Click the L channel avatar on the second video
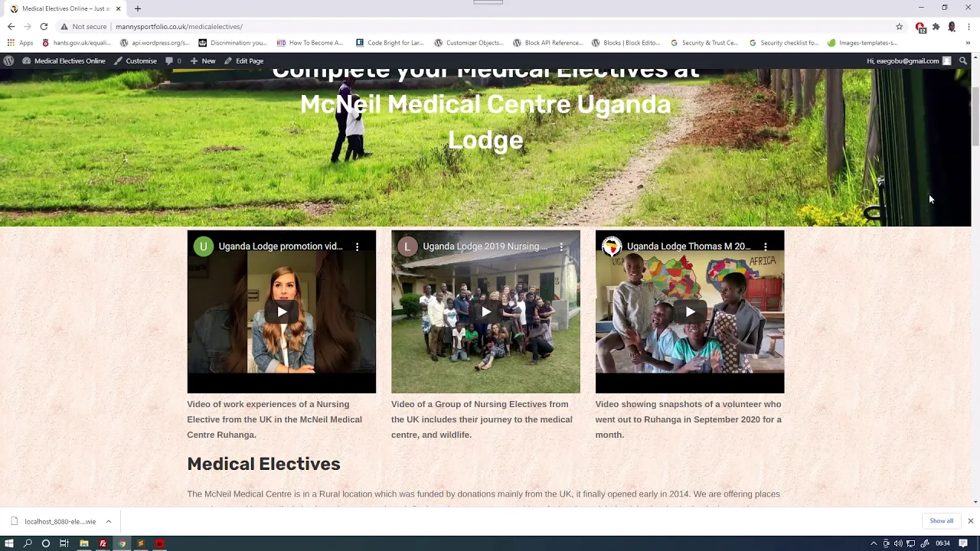Screen dimensions: 980x551 pyautogui.click(x=407, y=246)
